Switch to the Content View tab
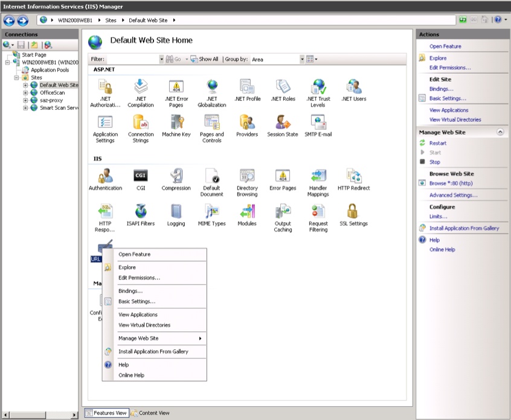 (x=150, y=413)
